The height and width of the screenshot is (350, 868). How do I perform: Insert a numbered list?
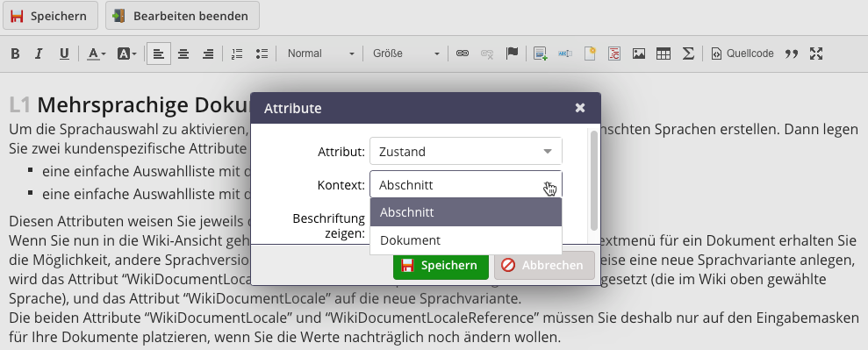(x=237, y=54)
